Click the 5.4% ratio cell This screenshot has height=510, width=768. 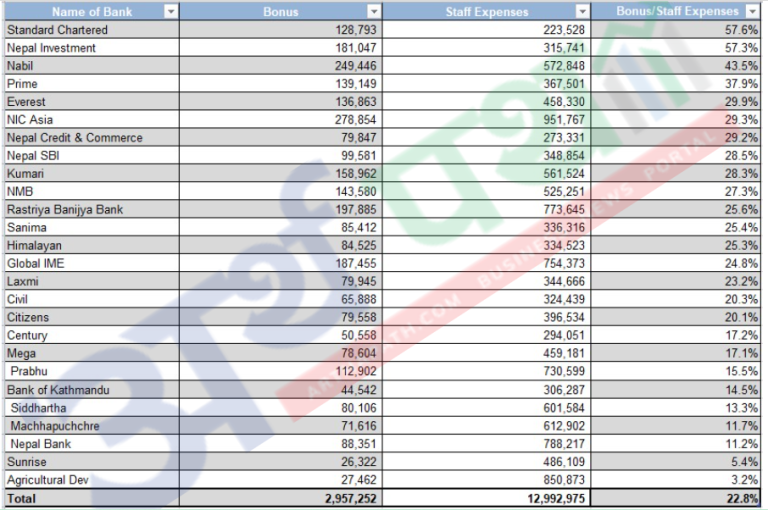(x=676, y=461)
